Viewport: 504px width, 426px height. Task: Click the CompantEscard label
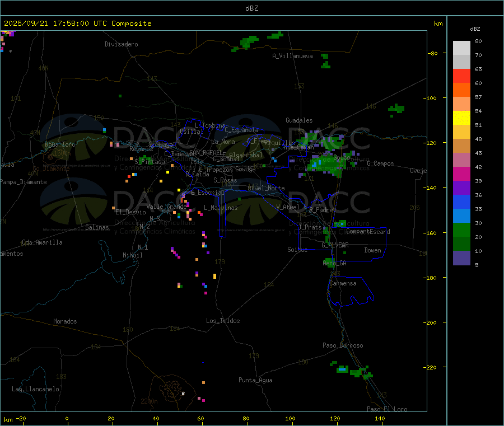pyautogui.click(x=368, y=231)
